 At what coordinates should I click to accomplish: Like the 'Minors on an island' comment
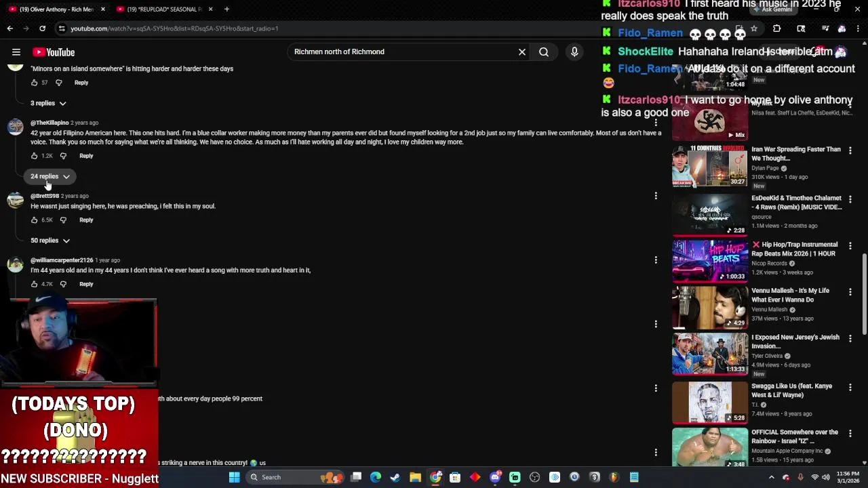pyautogui.click(x=35, y=83)
